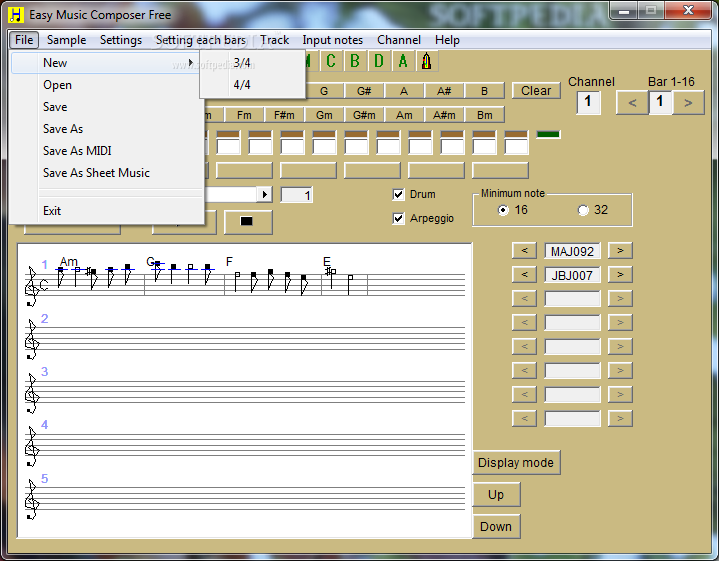Choose Save As from the File menu

pyautogui.click(x=107, y=129)
